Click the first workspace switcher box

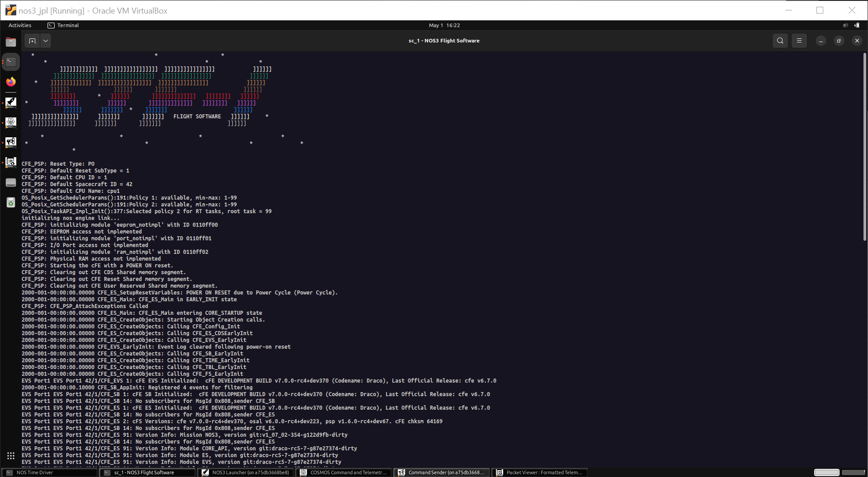coord(826,472)
